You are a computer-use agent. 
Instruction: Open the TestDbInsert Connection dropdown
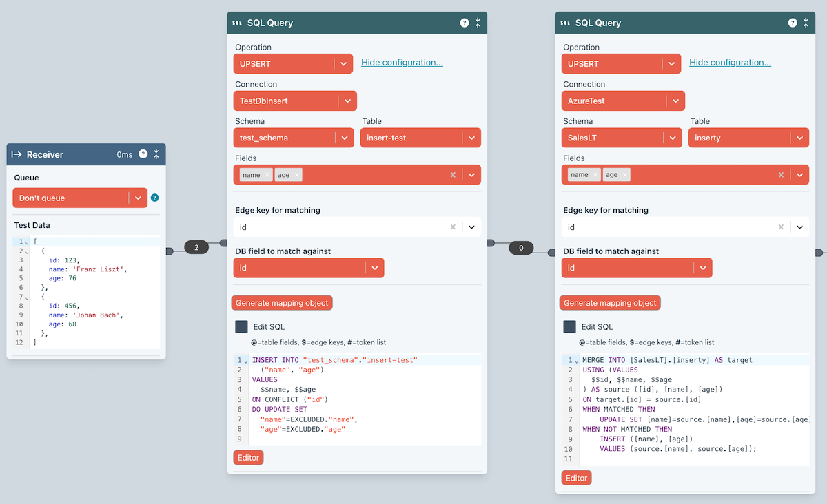click(347, 101)
